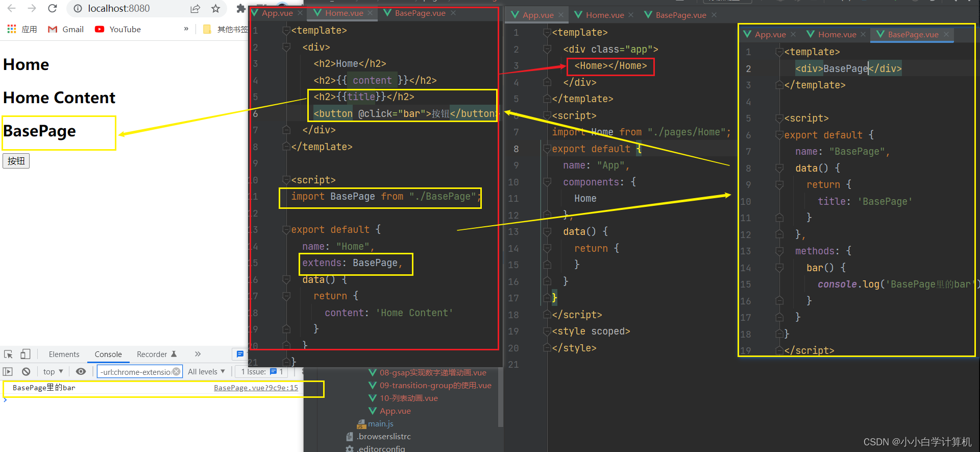Select BasePage.vue tab in middle editor
This screenshot has width=980, height=452.
[680, 15]
